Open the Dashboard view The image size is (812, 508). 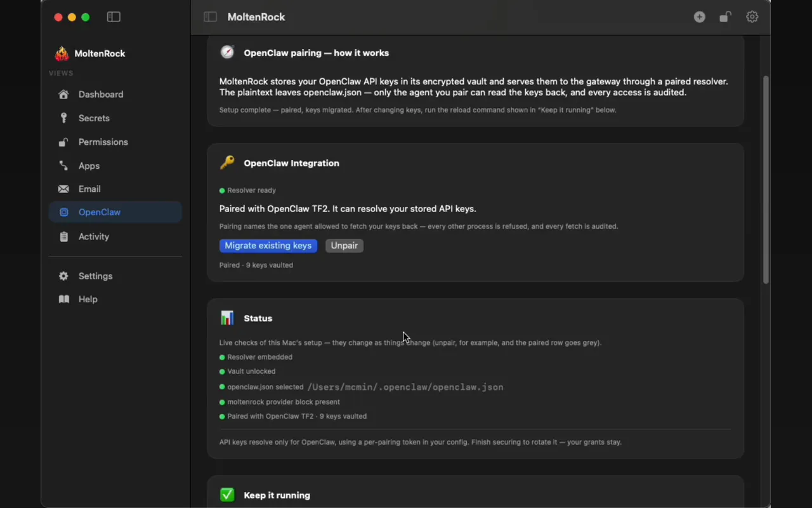115,95
